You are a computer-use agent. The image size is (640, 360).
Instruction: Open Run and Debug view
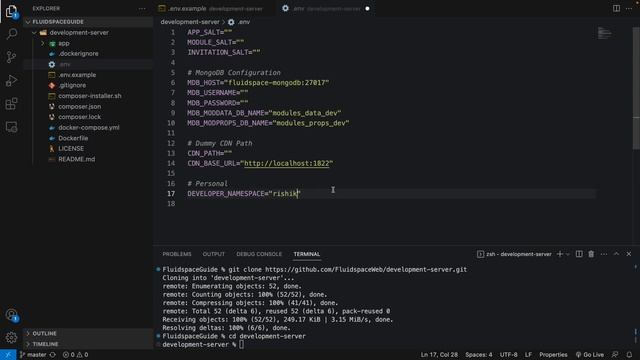11,80
